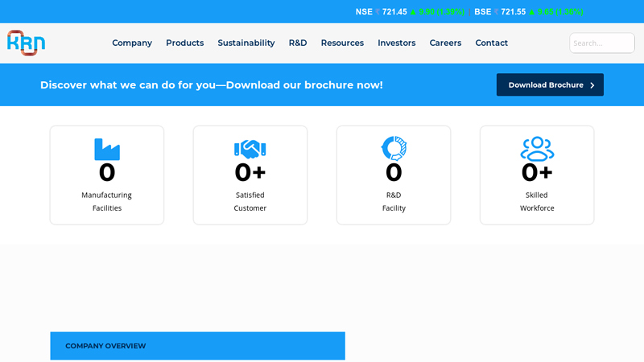This screenshot has height=362, width=644.
Task: Open the Company menu
Action: coord(132,43)
